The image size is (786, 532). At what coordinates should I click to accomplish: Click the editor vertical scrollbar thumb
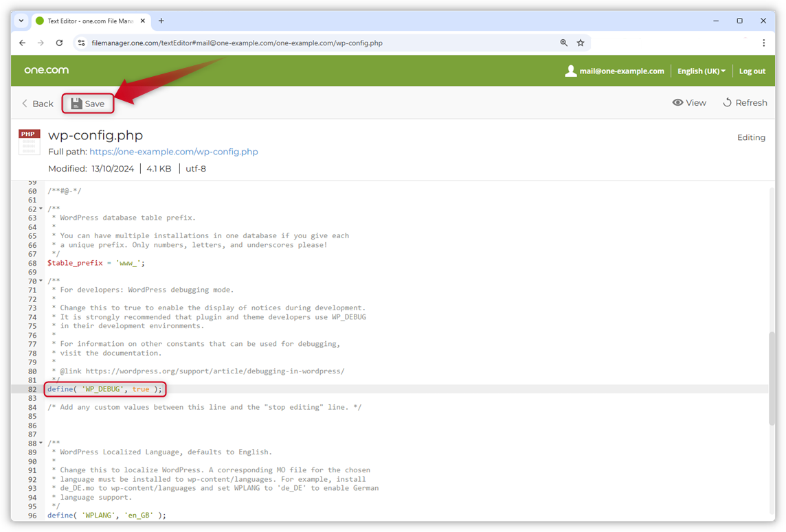tap(773, 378)
